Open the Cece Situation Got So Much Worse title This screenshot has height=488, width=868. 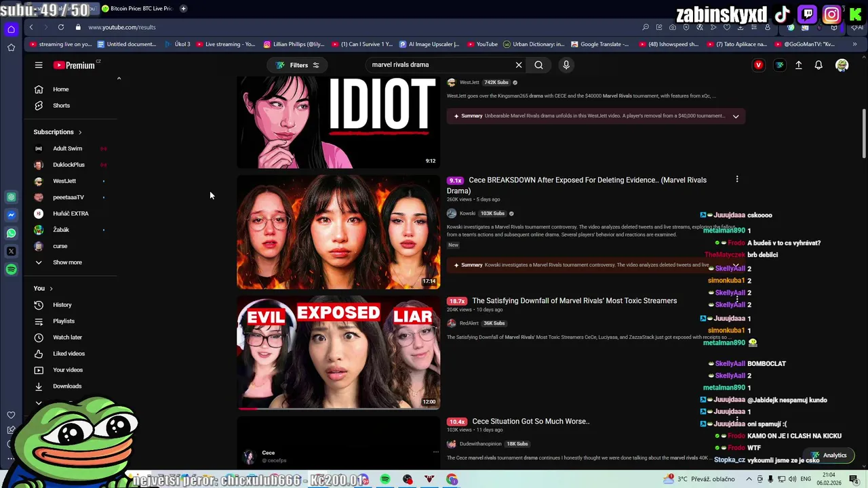pyautogui.click(x=531, y=422)
